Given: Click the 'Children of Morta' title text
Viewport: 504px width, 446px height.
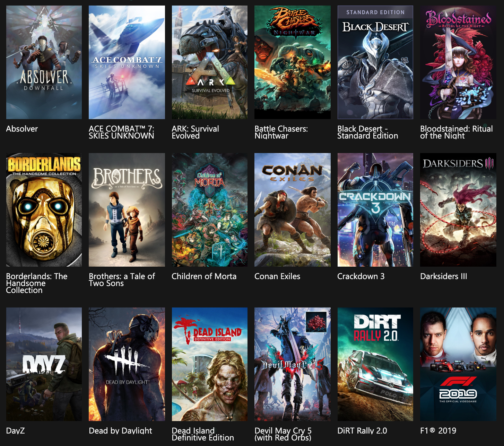Looking at the screenshot, I should [204, 276].
